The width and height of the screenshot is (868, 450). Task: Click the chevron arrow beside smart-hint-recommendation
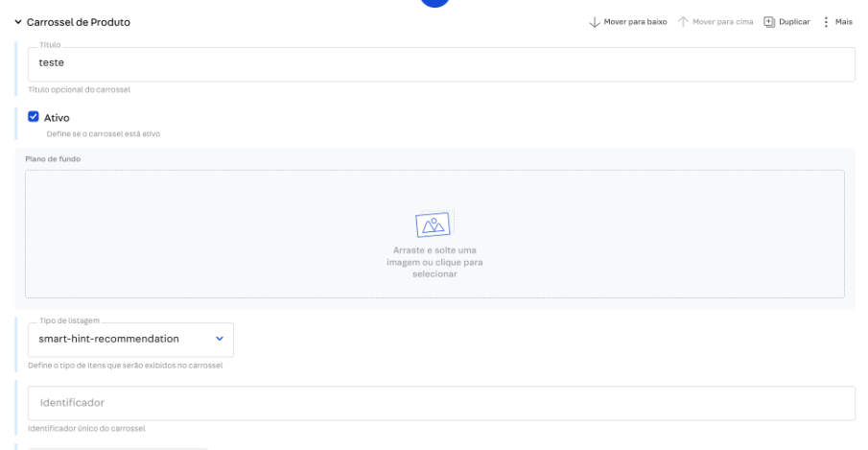coord(219,339)
